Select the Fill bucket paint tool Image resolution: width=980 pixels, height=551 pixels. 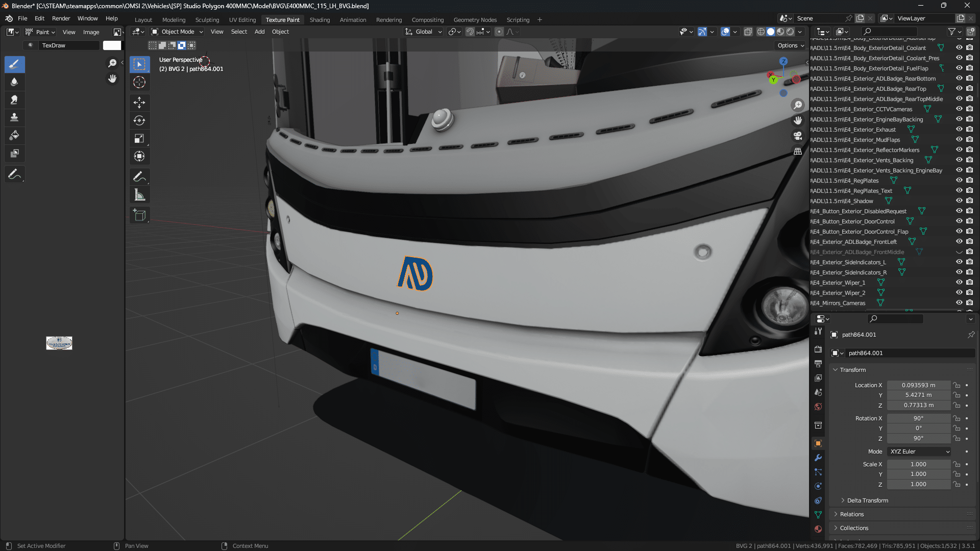tap(14, 135)
